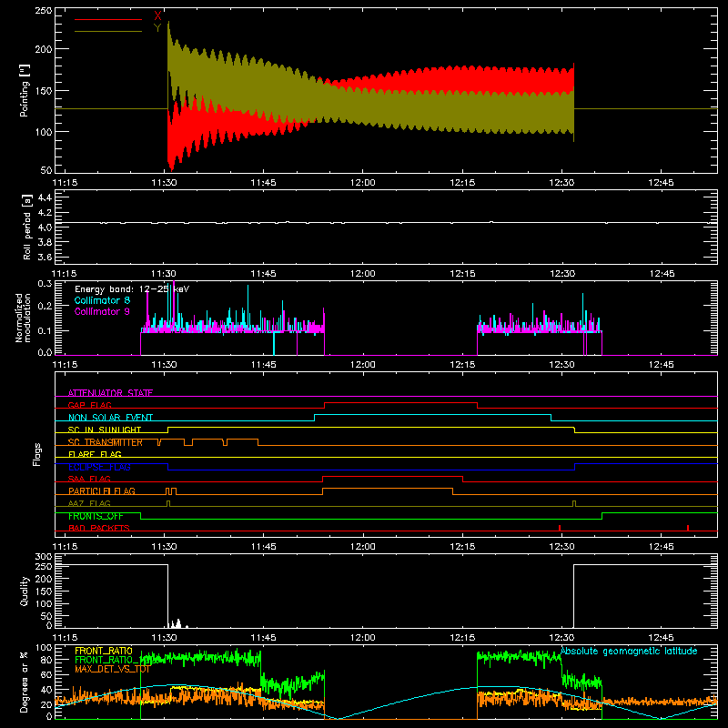
Task: Click the 'Y' legend label
Action: (x=157, y=28)
